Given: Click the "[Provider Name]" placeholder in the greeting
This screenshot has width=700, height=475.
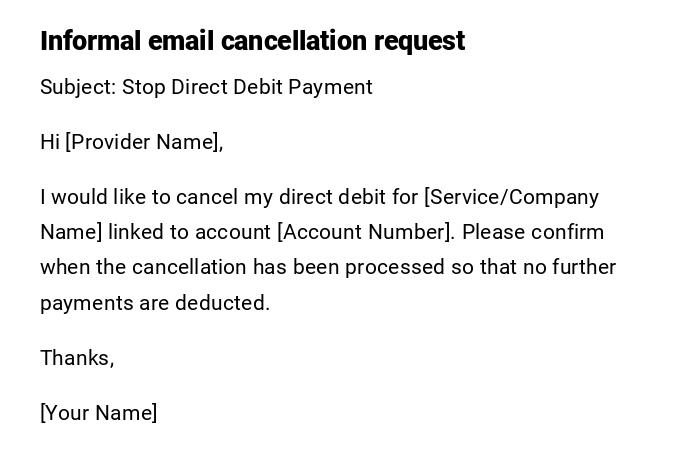Looking at the screenshot, I should pyautogui.click(x=143, y=142).
